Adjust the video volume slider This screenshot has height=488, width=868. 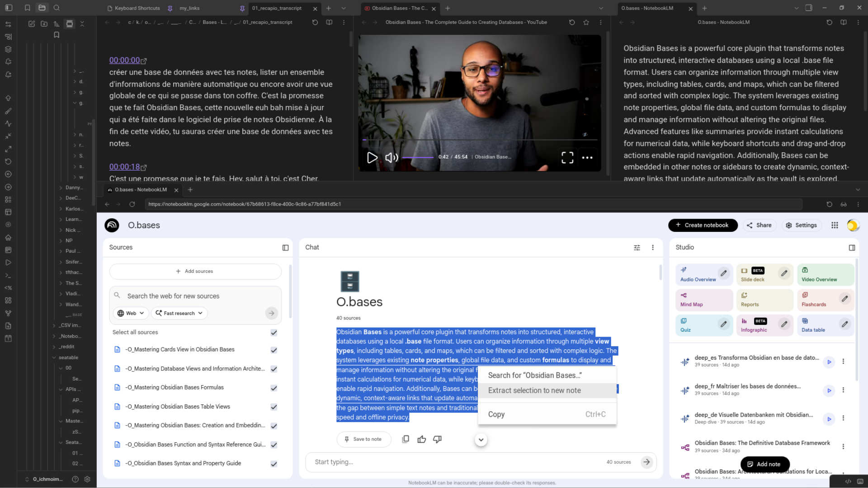(418, 157)
